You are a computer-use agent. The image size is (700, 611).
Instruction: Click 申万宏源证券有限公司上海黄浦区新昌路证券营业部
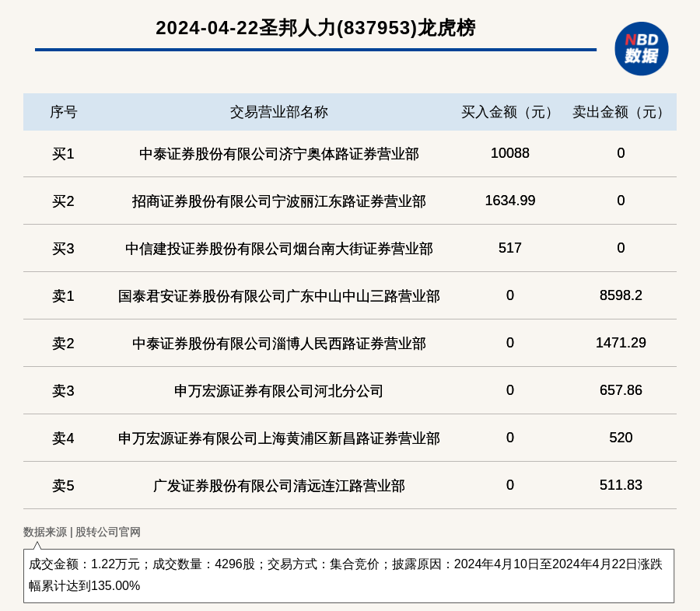(x=279, y=438)
